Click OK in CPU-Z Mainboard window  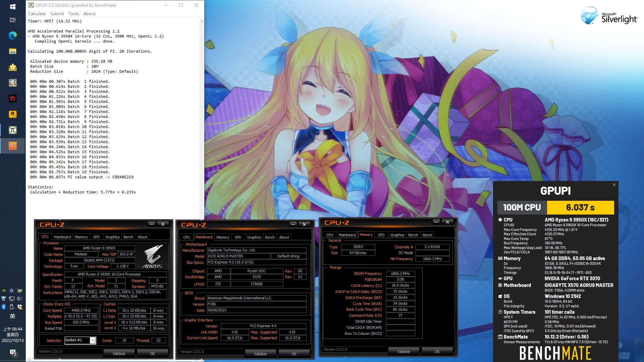(x=294, y=354)
